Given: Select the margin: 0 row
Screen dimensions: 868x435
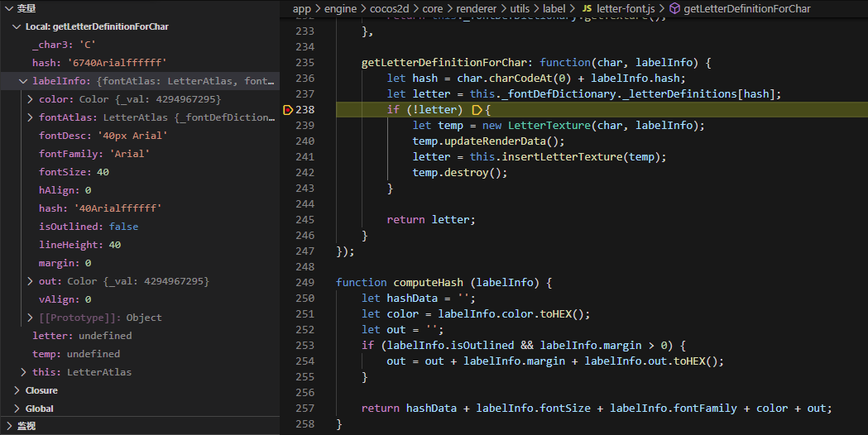Looking at the screenshot, I should tap(140, 263).
